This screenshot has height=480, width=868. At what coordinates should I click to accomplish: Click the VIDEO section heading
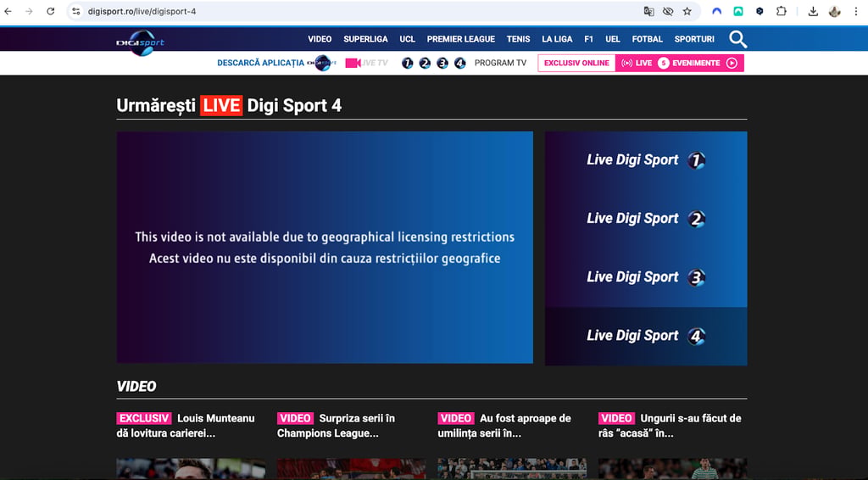click(x=136, y=387)
